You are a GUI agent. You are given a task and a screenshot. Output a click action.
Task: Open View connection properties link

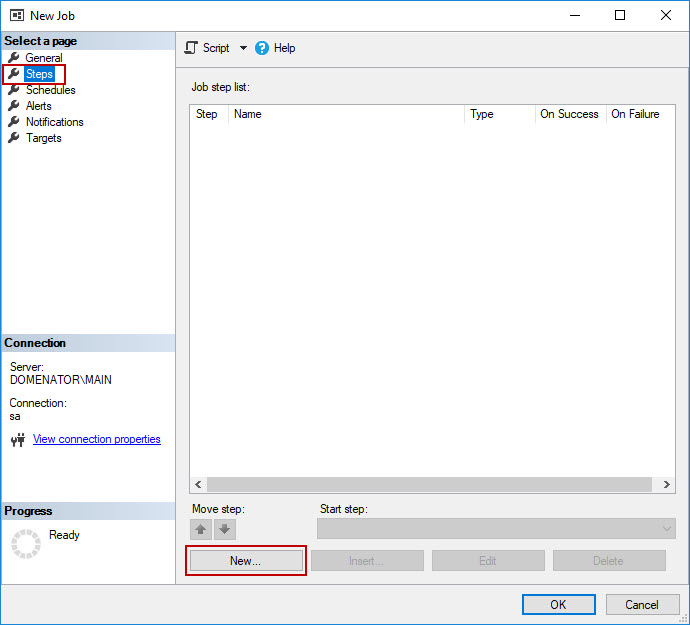click(x=97, y=439)
